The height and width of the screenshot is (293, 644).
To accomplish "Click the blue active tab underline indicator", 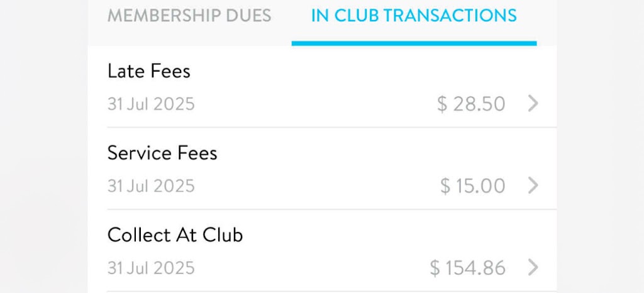I will [414, 43].
